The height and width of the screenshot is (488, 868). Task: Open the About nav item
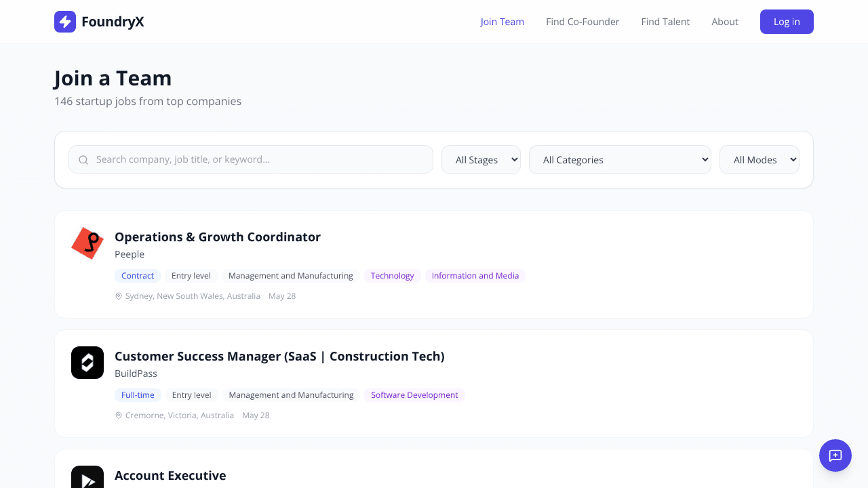(725, 22)
